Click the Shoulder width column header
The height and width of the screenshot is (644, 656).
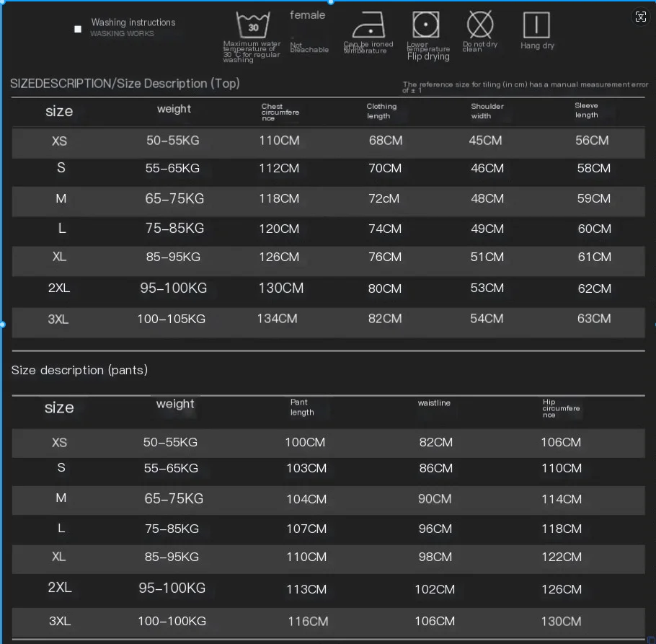coord(487,111)
